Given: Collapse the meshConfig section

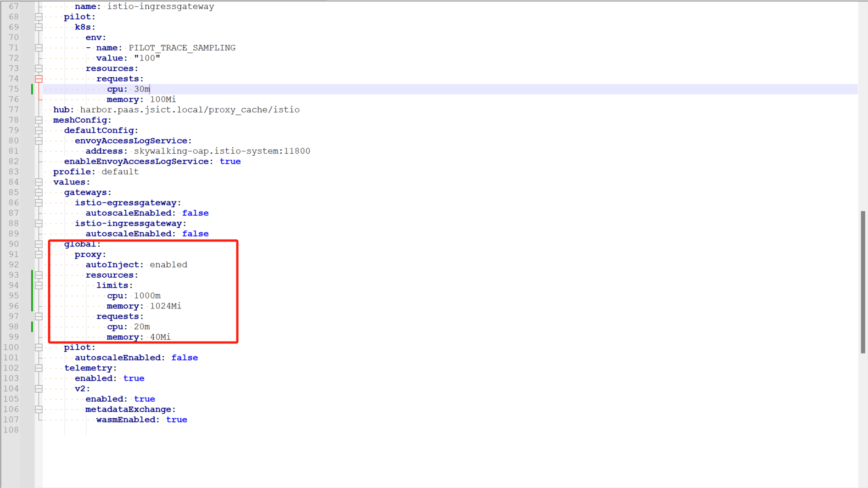Looking at the screenshot, I should point(39,120).
